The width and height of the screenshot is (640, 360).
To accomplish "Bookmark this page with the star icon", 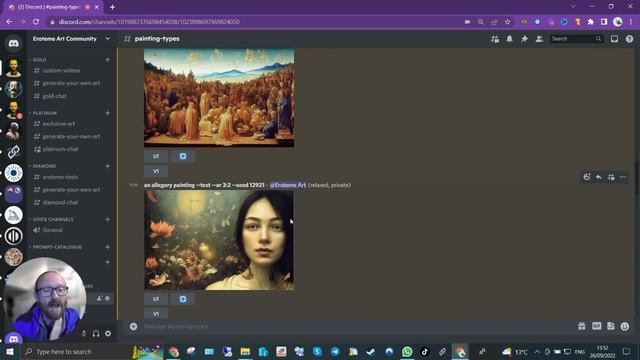I will coord(507,22).
